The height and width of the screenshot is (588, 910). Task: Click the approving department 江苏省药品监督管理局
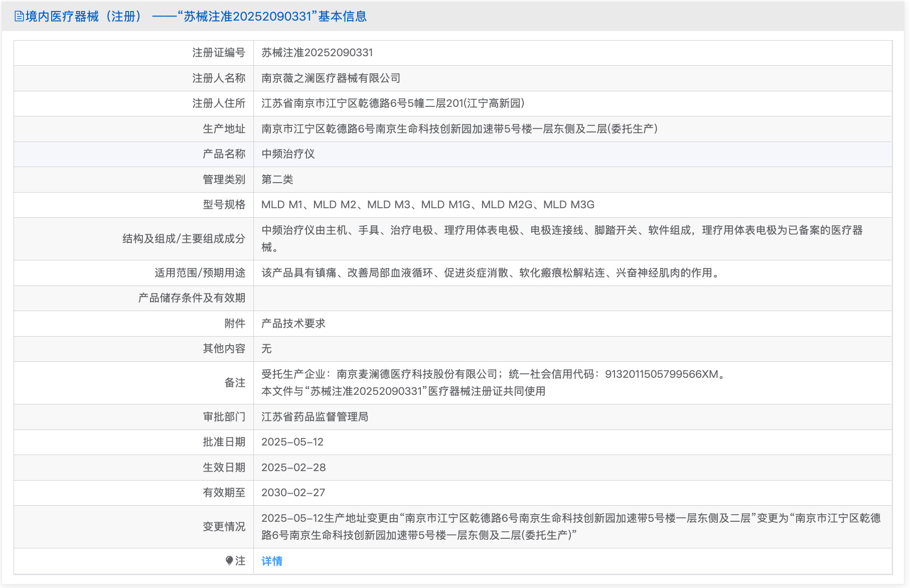pyautogui.click(x=315, y=417)
